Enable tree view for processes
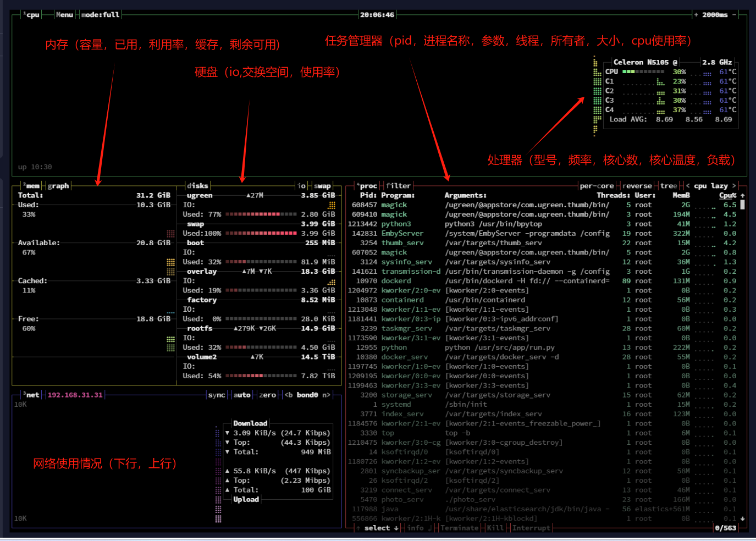This screenshot has width=756, height=541. click(x=669, y=186)
